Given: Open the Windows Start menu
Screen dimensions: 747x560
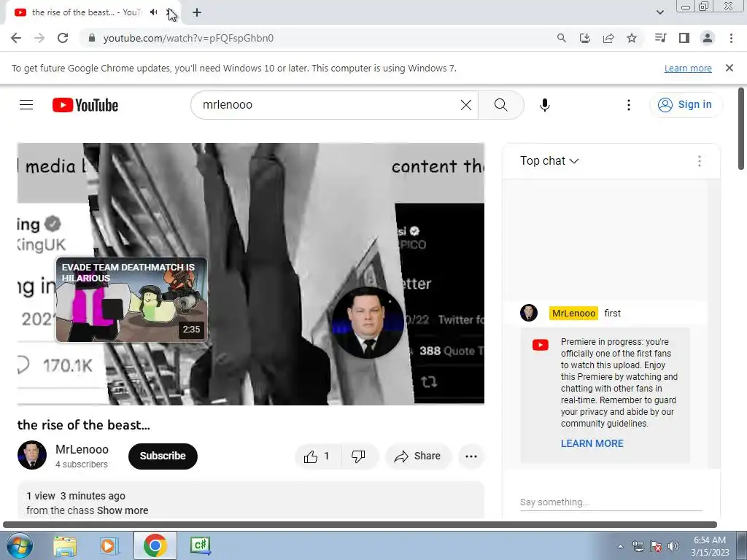Looking at the screenshot, I should pyautogui.click(x=18, y=545).
